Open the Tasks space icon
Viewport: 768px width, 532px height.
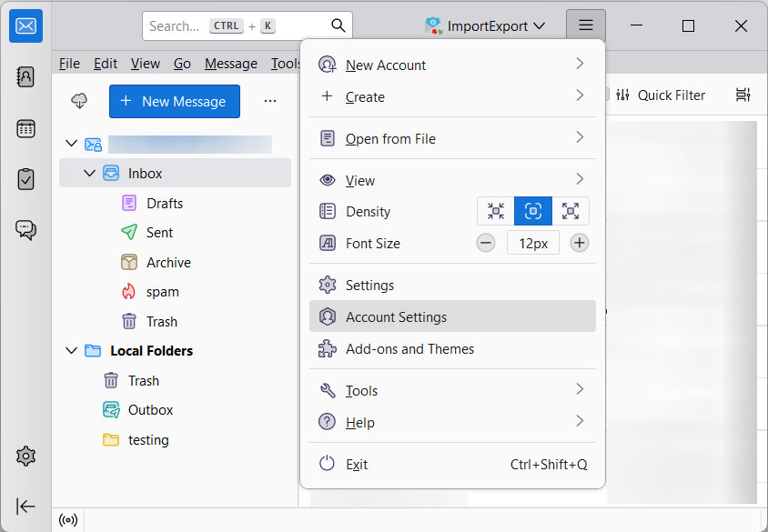[25, 179]
